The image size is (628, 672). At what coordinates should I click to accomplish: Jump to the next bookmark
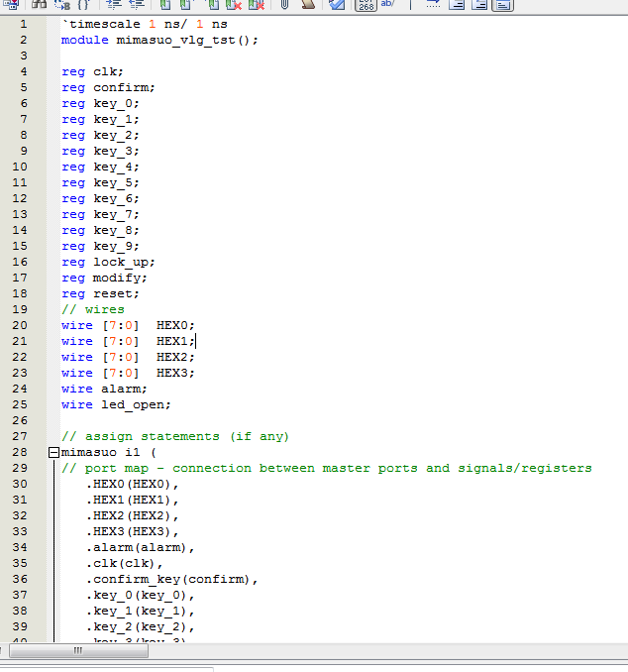pos(186,4)
